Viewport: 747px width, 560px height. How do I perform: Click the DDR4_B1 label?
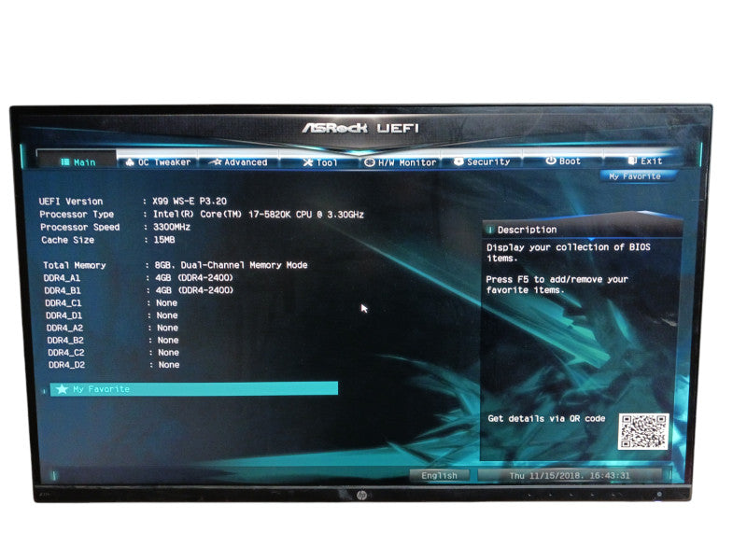pyautogui.click(x=63, y=290)
